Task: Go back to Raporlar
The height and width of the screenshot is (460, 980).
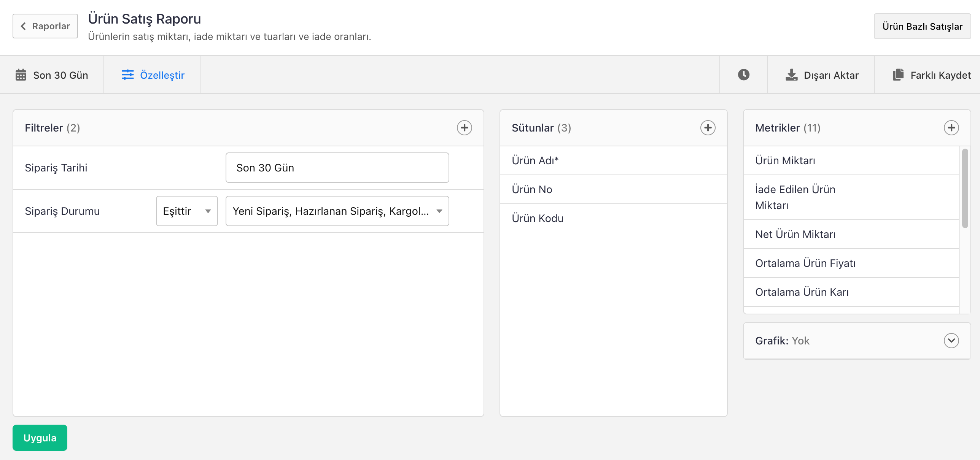Action: pyautogui.click(x=45, y=26)
